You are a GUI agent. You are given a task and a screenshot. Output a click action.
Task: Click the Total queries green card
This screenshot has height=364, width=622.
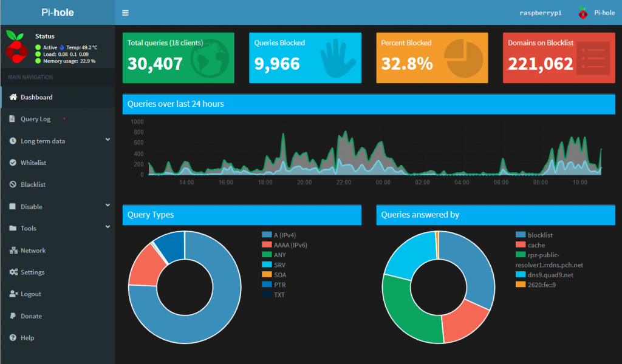coord(179,58)
